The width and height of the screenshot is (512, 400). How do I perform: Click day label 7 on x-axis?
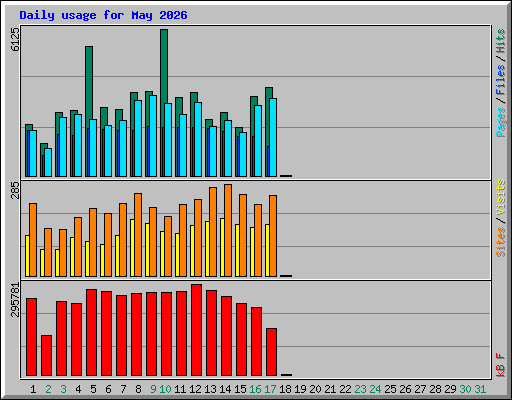[123, 389]
